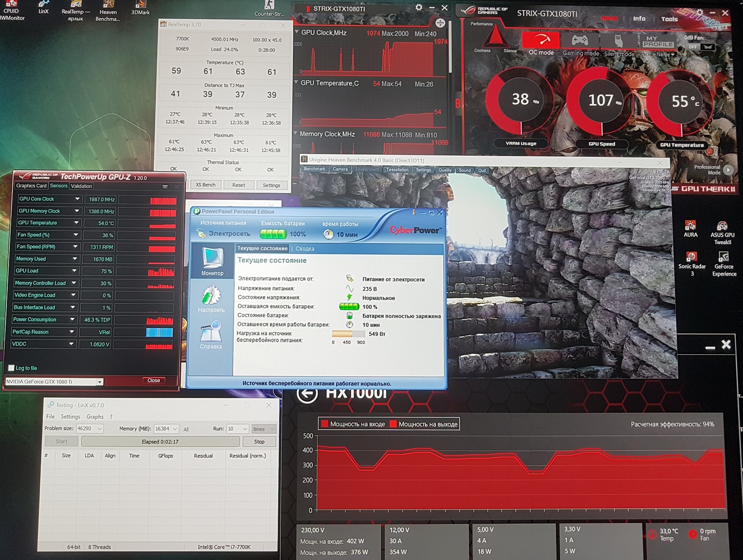743x560 pixels.
Task: Click the GPU Temperature gauge in GPU Tweak
Action: point(682,104)
